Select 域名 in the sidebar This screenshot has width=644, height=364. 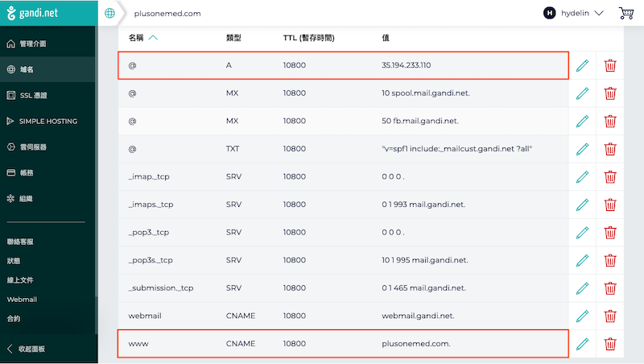coord(20,69)
